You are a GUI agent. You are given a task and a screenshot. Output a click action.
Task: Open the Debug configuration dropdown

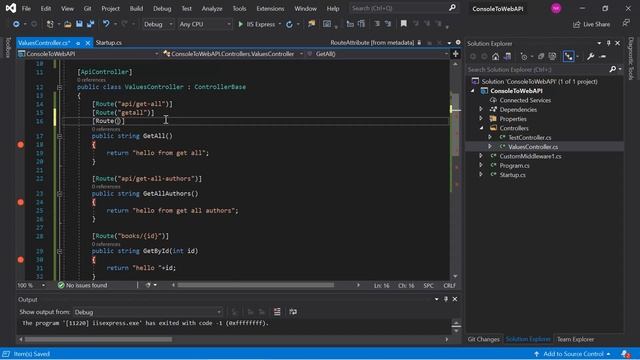[158, 24]
